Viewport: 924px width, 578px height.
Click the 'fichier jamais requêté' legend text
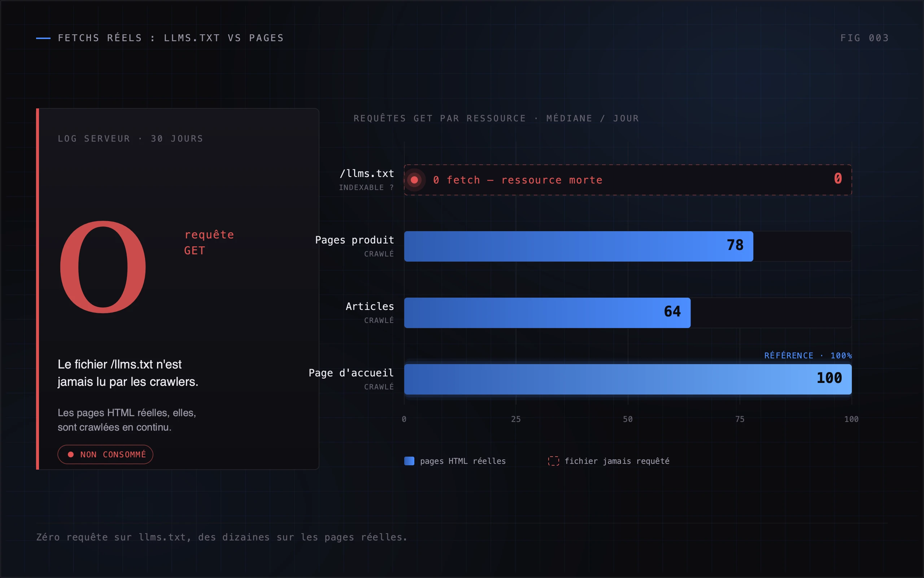click(617, 461)
